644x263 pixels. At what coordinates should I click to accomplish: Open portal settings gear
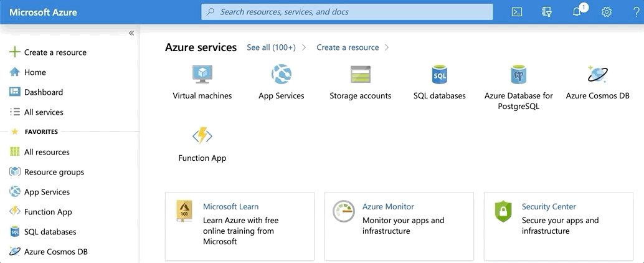pos(606,12)
